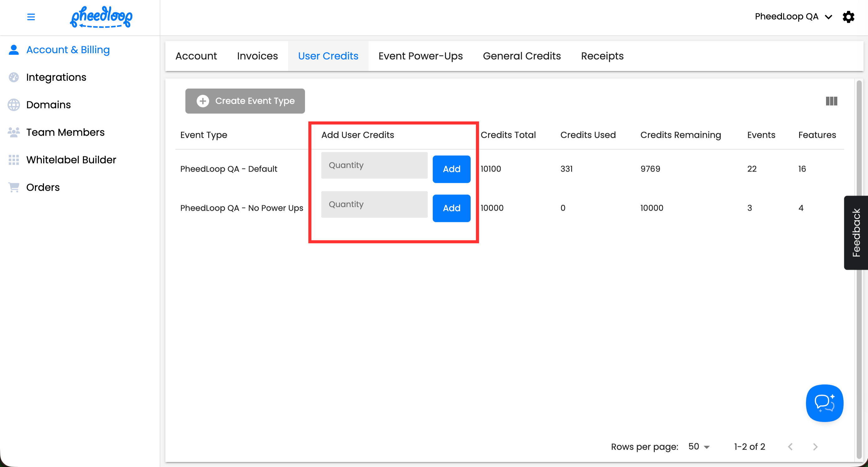
Task: Switch to the General Credits tab
Action: 522,56
